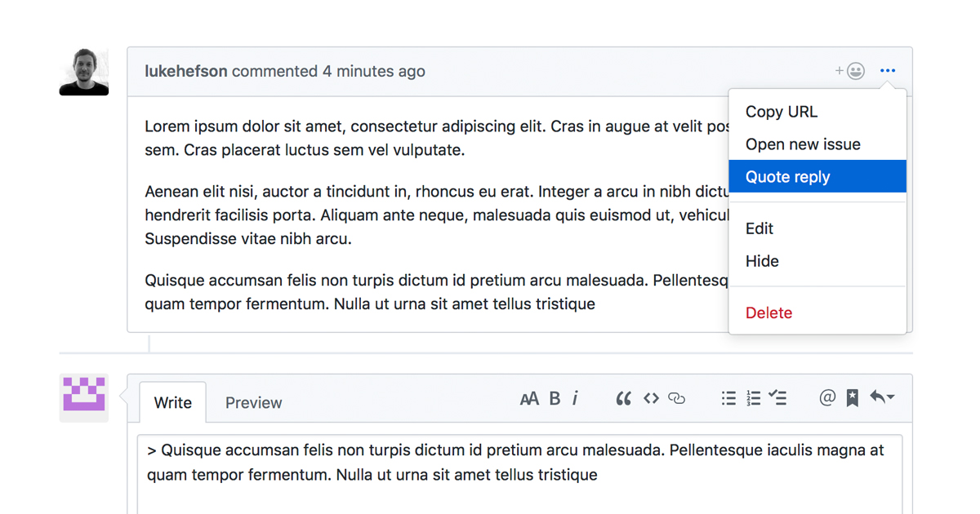Insert a blockquote
Viewport: 980px width, 514px height.
pyautogui.click(x=623, y=398)
